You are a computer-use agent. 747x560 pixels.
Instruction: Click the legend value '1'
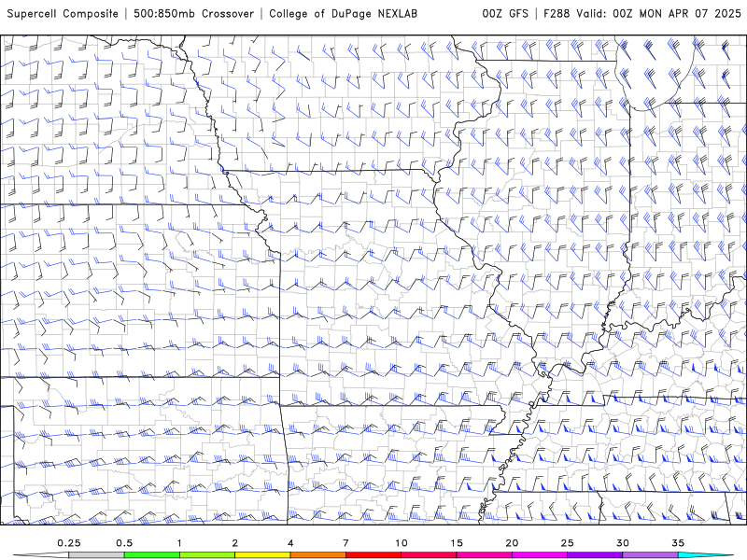[179, 543]
